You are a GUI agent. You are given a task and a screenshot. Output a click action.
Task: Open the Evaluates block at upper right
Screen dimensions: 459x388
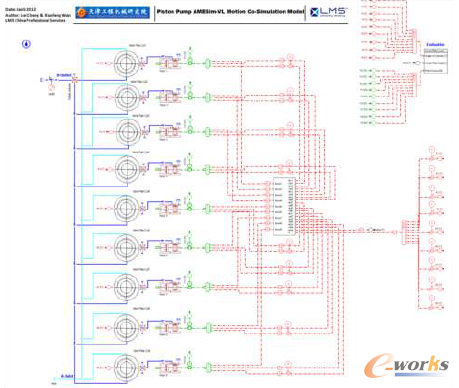pos(436,61)
